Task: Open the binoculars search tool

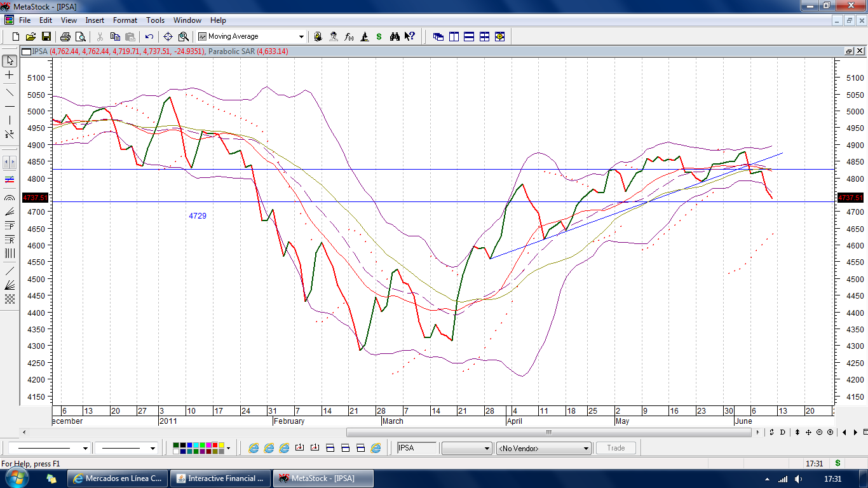Action: pos(395,37)
